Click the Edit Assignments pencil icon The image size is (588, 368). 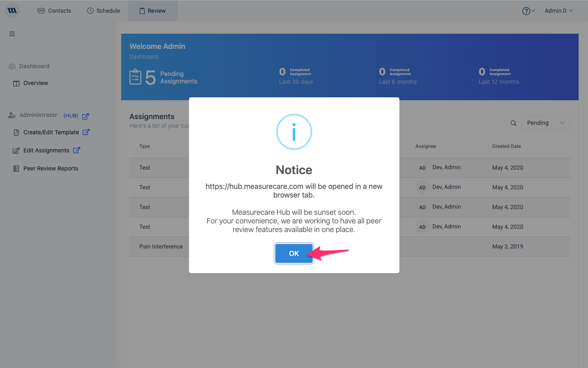coord(16,151)
